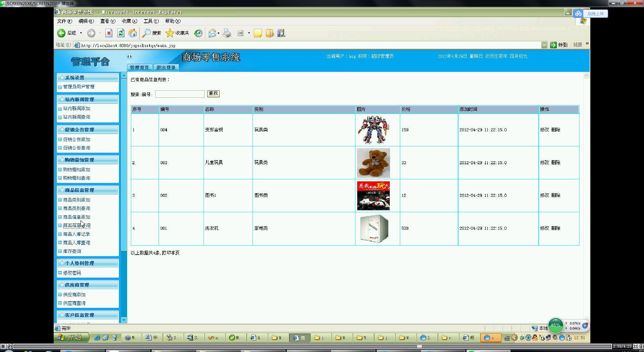Open the Back button history dropdown arrow
Image resolution: width=644 pixels, height=352 pixels.
81,33
